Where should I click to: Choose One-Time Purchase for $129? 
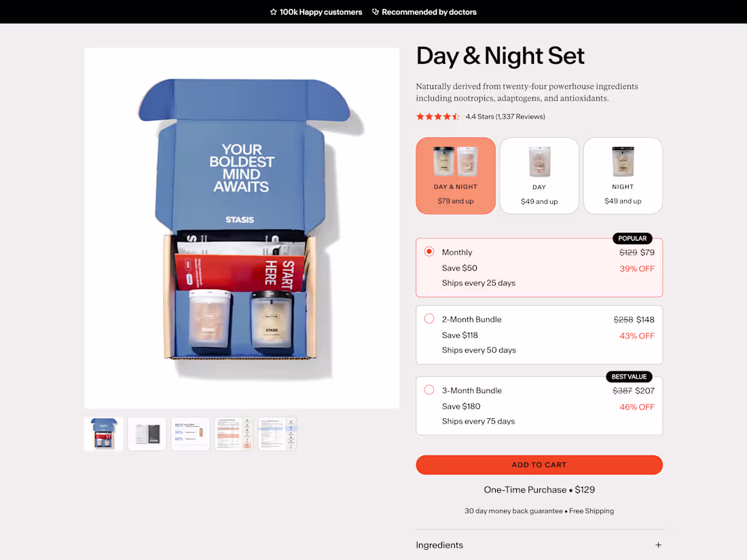pyautogui.click(x=539, y=489)
